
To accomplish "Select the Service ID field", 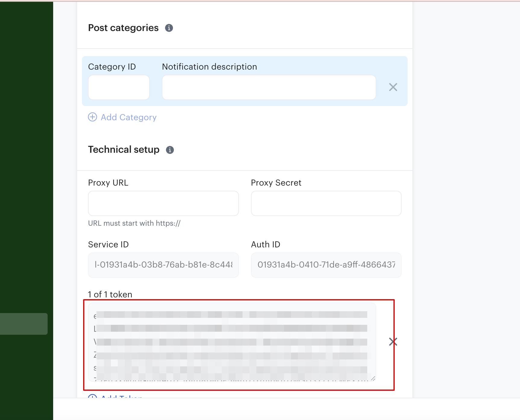I will point(163,265).
